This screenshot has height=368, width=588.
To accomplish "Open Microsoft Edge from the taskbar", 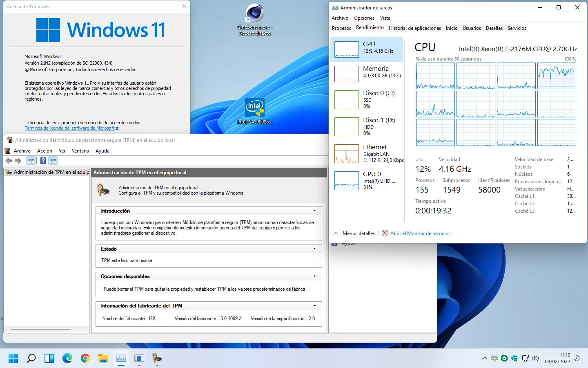I will coord(67,359).
